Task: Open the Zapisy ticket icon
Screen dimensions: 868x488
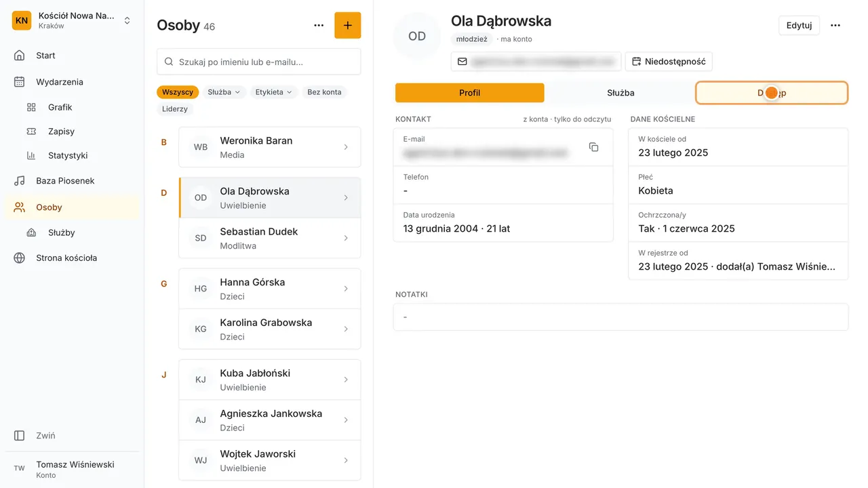Action: click(31, 131)
